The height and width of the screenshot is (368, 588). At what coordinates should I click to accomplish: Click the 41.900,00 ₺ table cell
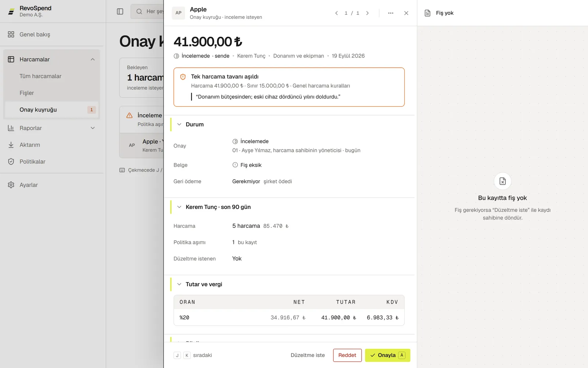click(x=339, y=318)
